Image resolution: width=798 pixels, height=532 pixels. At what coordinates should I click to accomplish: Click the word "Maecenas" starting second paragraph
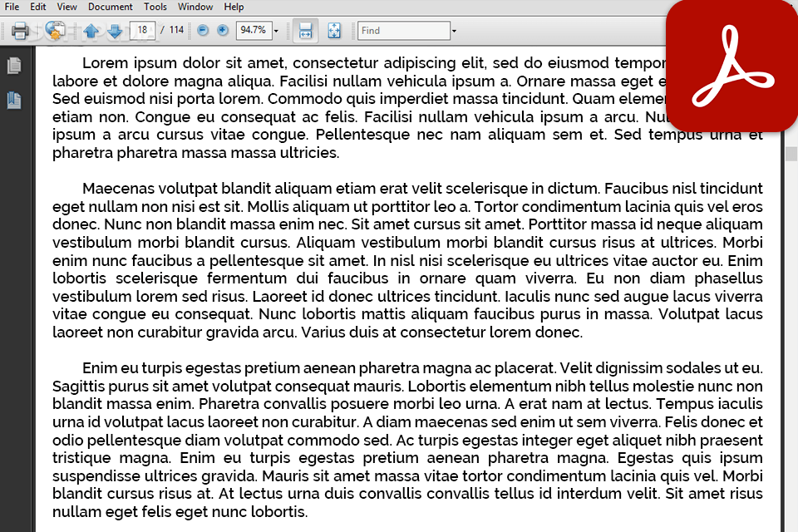[x=118, y=189]
